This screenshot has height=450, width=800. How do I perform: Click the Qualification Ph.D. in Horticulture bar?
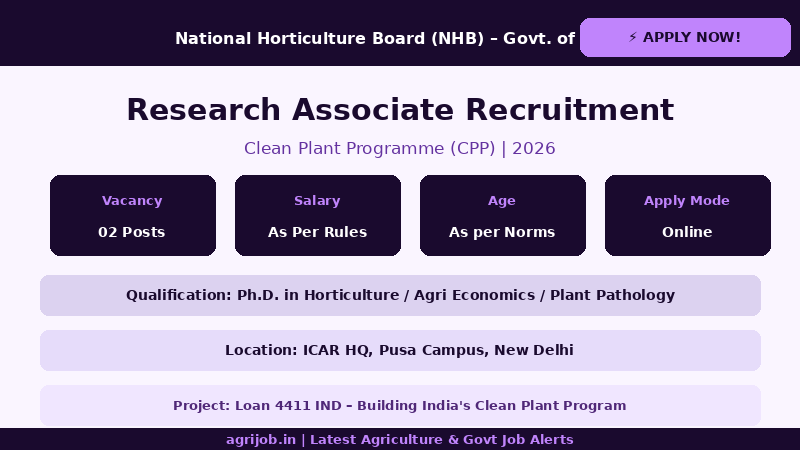401,295
